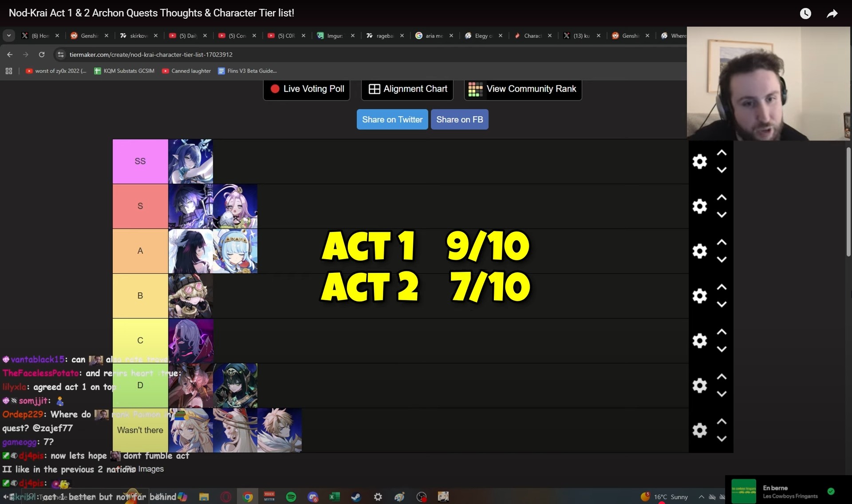Go back in browser

(x=10, y=55)
